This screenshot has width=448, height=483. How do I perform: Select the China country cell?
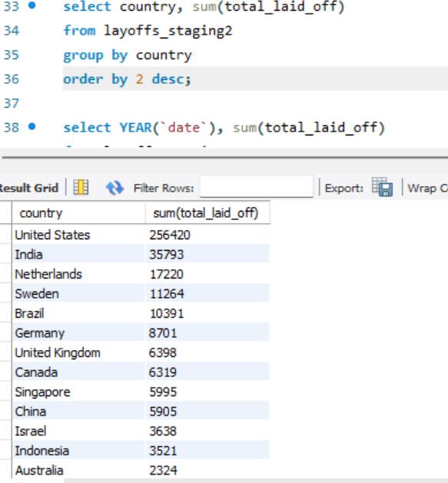(x=78, y=411)
